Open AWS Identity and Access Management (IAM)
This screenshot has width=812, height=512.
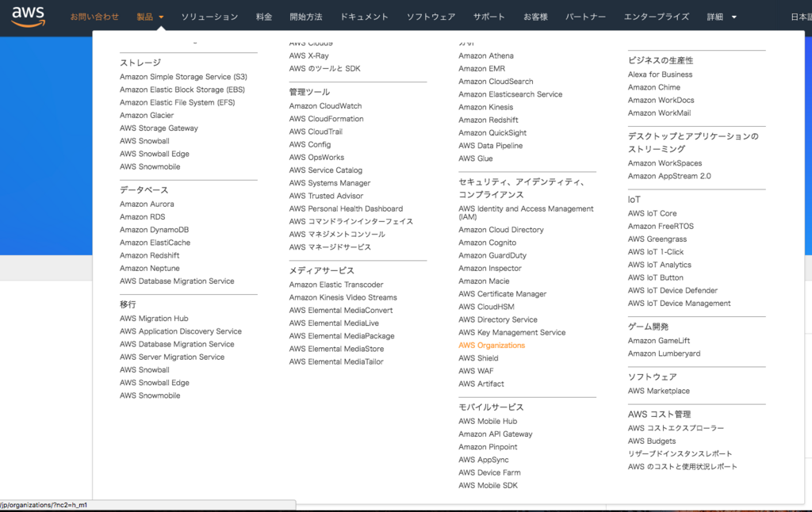(526, 212)
